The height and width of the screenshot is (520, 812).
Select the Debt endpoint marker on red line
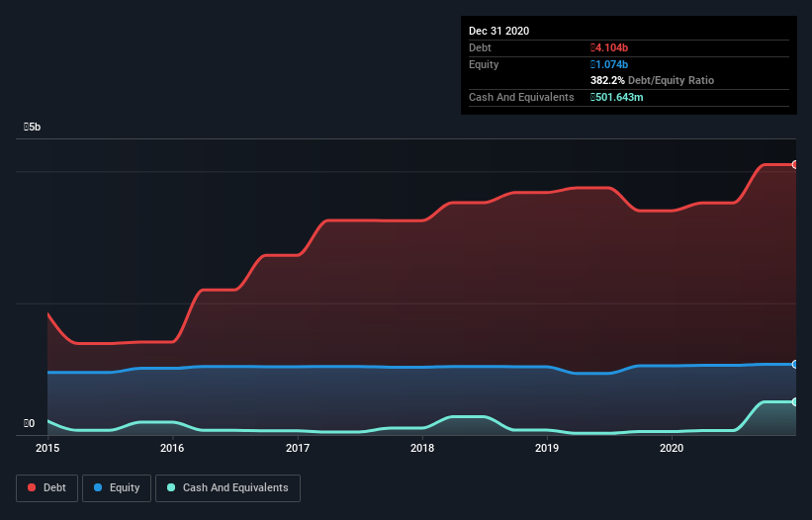(795, 164)
